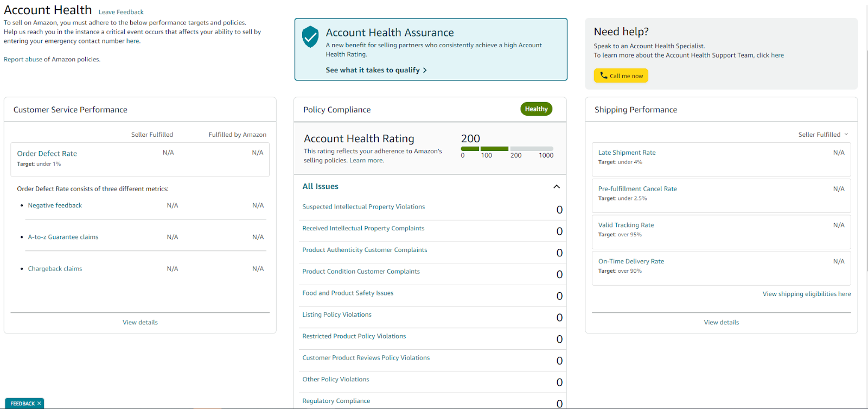Viewport: 868px width, 409px height.
Task: Open Chargeback claims link
Action: (x=55, y=269)
